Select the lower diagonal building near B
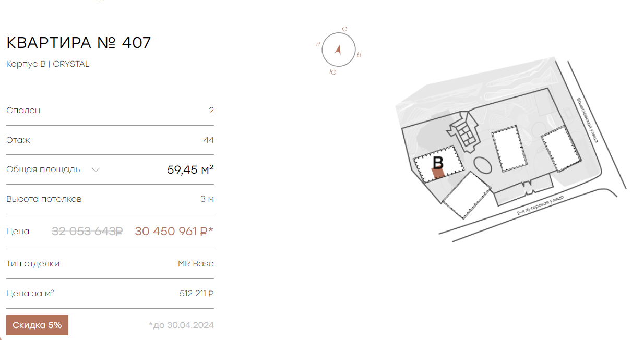This screenshot has height=340, width=644. 467,194
